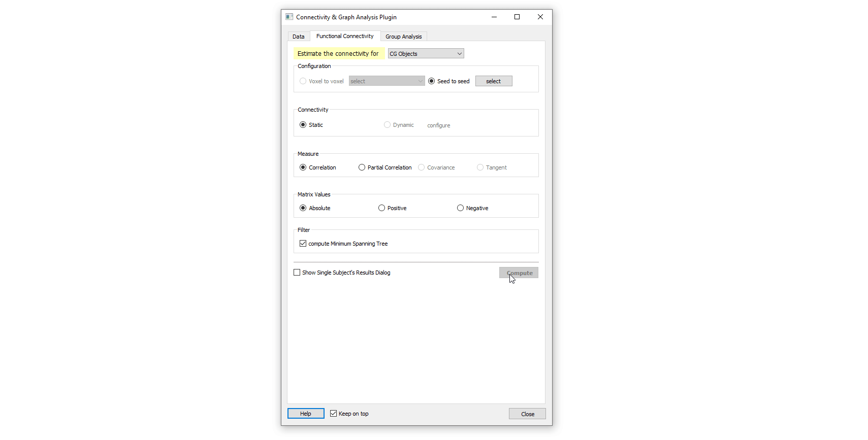Choose the Correlation measure
The image size is (868, 440).
[303, 167]
